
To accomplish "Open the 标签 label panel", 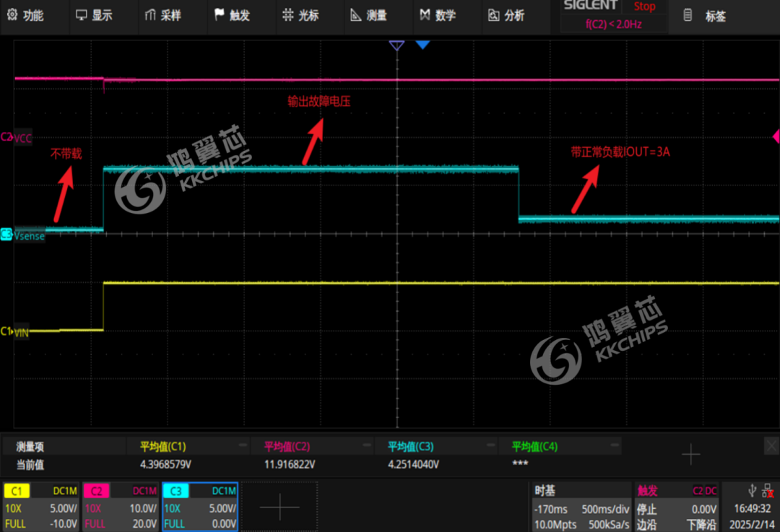I will click(x=706, y=16).
